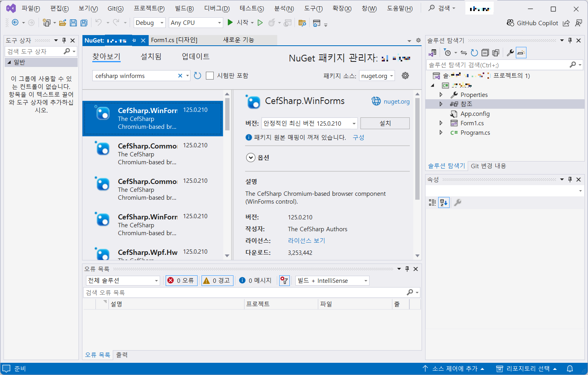The width and height of the screenshot is (588, 375).
Task: Refresh the Solution Explorer
Action: [474, 52]
